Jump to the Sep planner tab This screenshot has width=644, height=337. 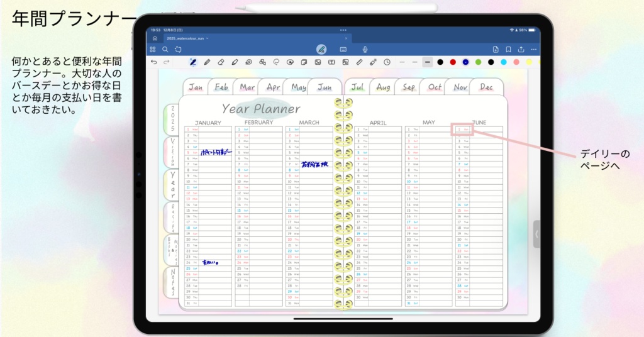[x=409, y=87]
